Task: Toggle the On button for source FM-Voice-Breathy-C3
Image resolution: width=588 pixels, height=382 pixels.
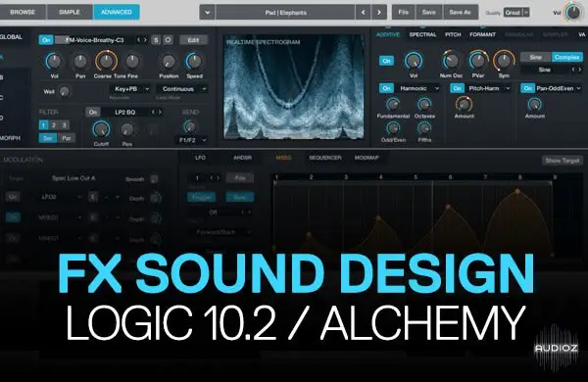Action: click(x=46, y=40)
